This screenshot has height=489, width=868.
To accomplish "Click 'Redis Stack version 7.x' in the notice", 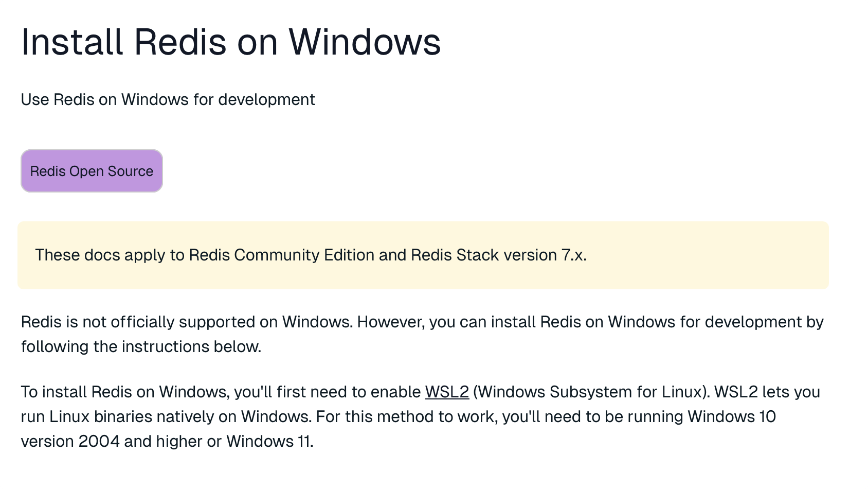I will tap(498, 255).
